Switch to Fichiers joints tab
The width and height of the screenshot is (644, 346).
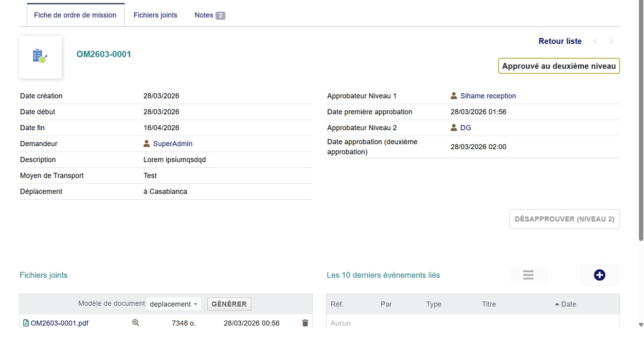[155, 15]
